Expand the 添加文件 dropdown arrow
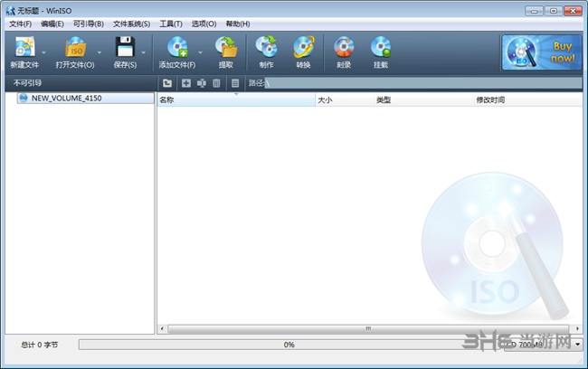588x369 pixels. [200, 52]
